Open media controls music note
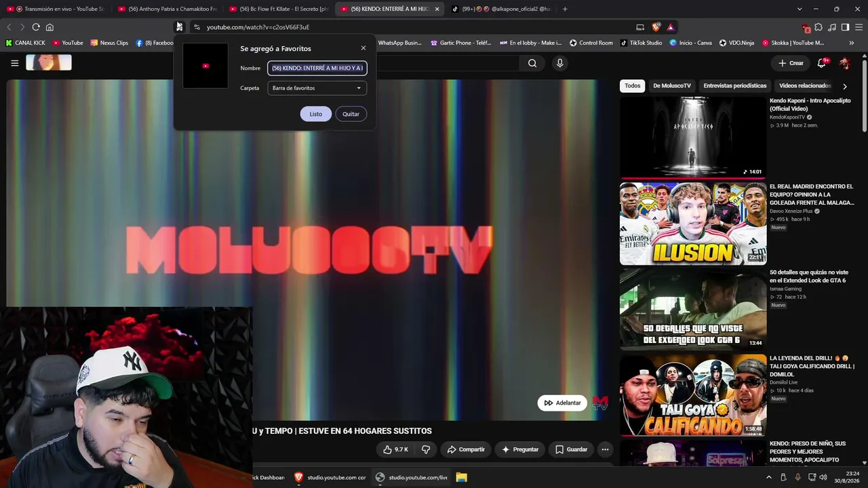868x488 pixels. pos(832,27)
